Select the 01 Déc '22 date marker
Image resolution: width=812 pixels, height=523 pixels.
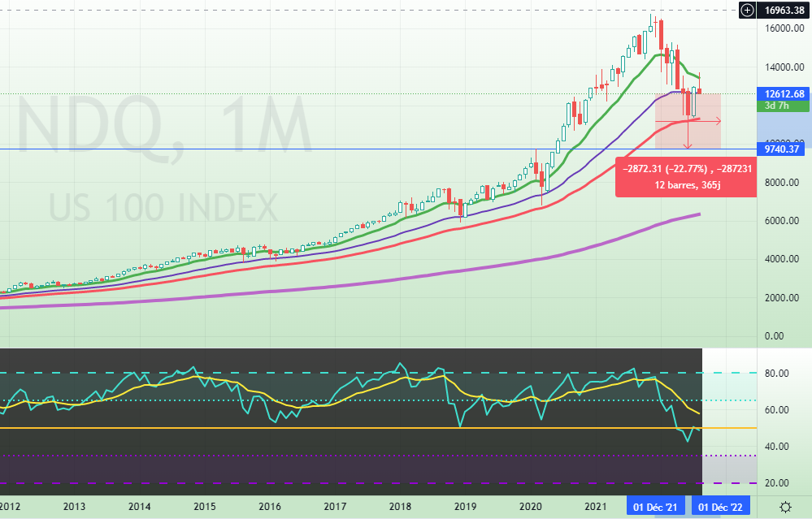point(720,507)
